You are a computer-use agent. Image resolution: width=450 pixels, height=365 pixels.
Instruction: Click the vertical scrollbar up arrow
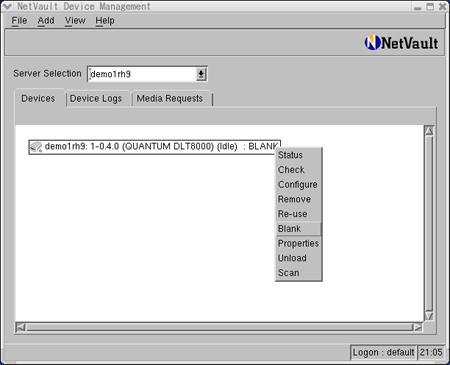[429, 131]
